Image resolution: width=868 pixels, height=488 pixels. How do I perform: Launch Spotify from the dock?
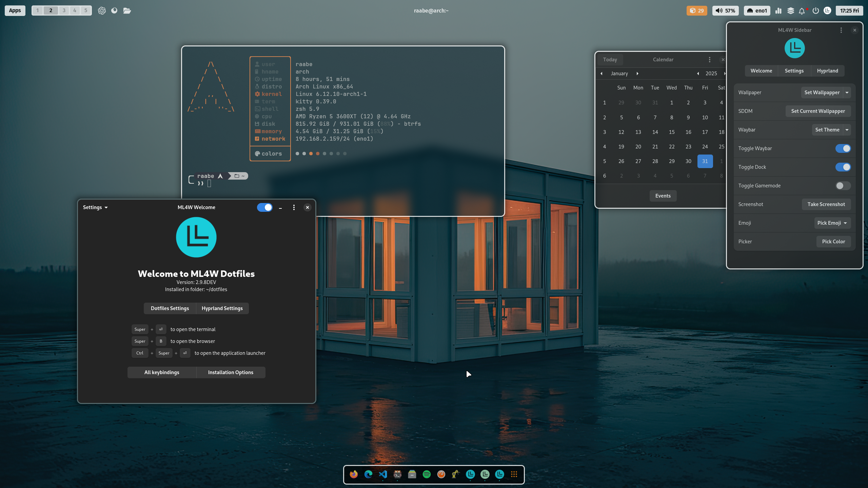pyautogui.click(x=427, y=474)
